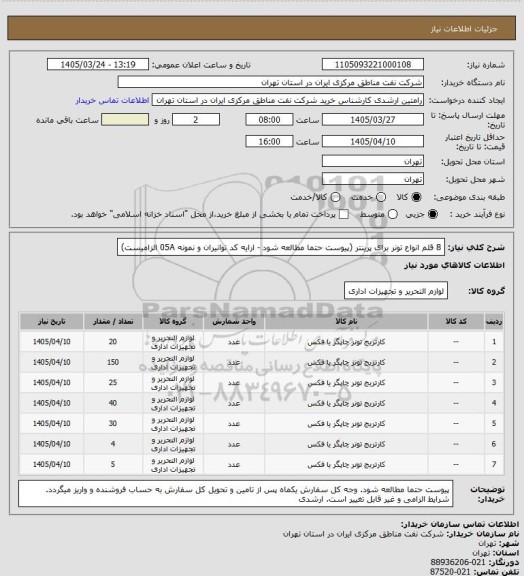The width and height of the screenshot is (524, 576).
Task: Click the واحد شمارش column header
Action: pyautogui.click(x=234, y=321)
